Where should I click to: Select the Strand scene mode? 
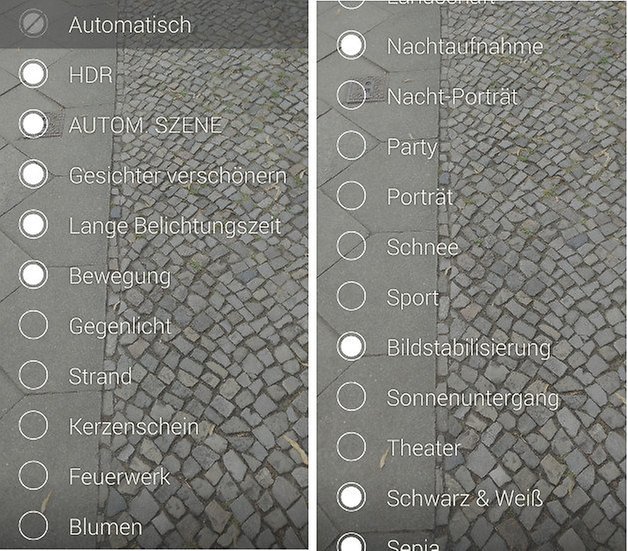tap(154, 375)
